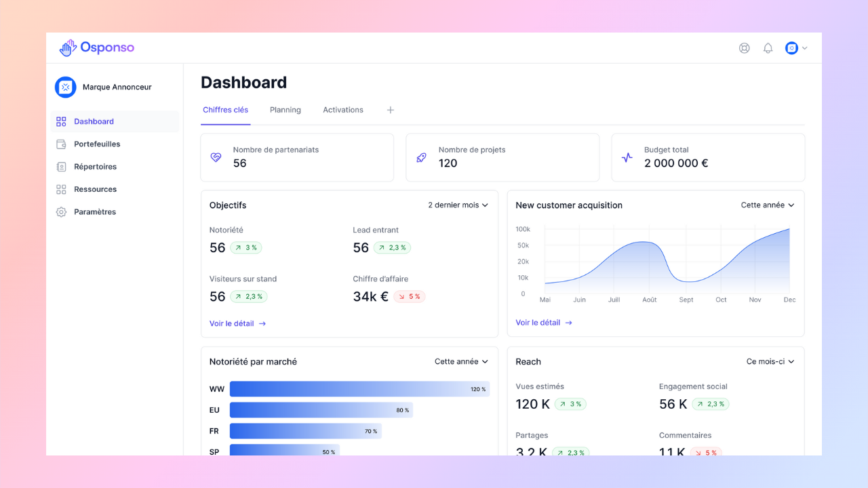The width and height of the screenshot is (868, 488).
Task: Click the Vues estimés 3 % badge
Action: (x=570, y=404)
